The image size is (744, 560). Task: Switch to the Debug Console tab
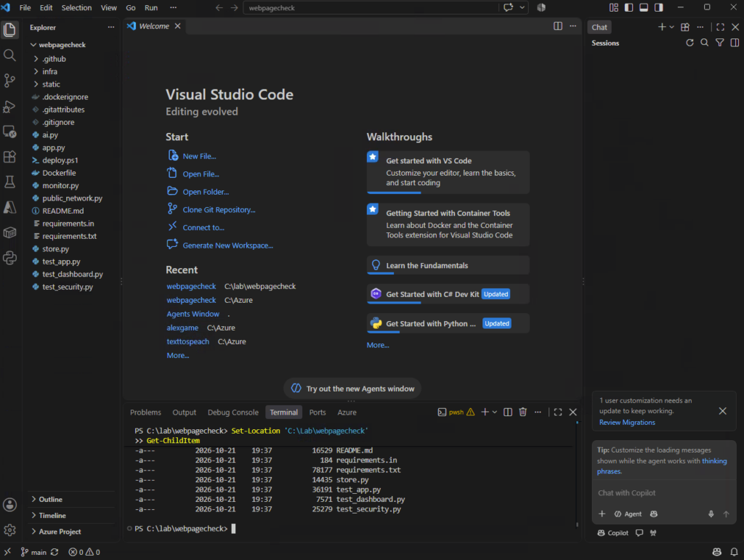[233, 412]
